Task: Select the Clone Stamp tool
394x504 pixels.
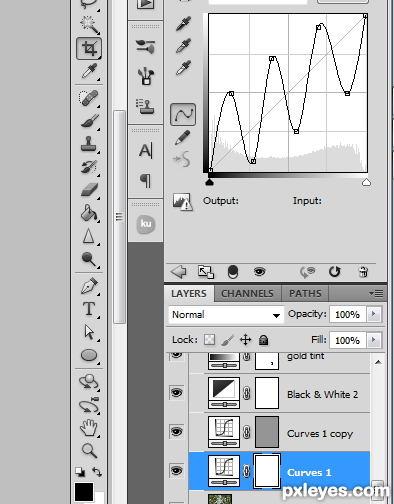Action: [89, 144]
